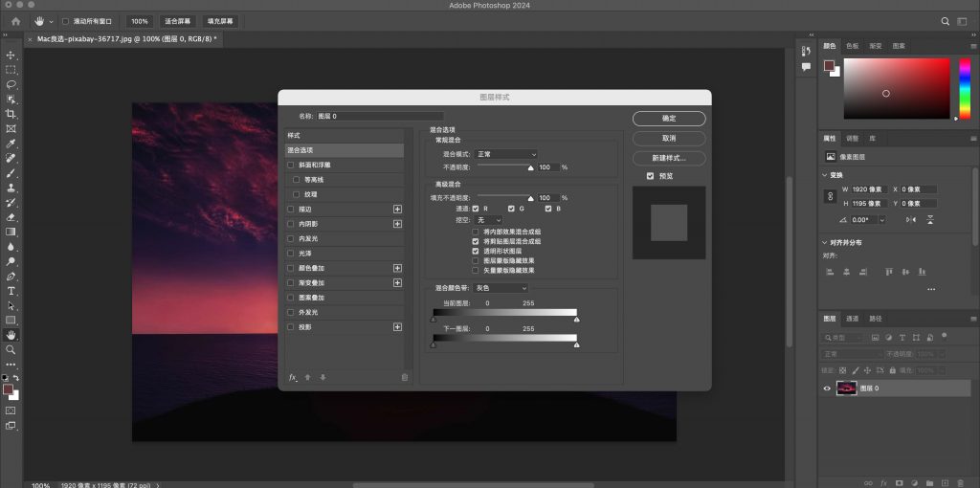Select the Type tool in the toolbar
Image resolution: width=980 pixels, height=488 pixels.
pyautogui.click(x=11, y=291)
